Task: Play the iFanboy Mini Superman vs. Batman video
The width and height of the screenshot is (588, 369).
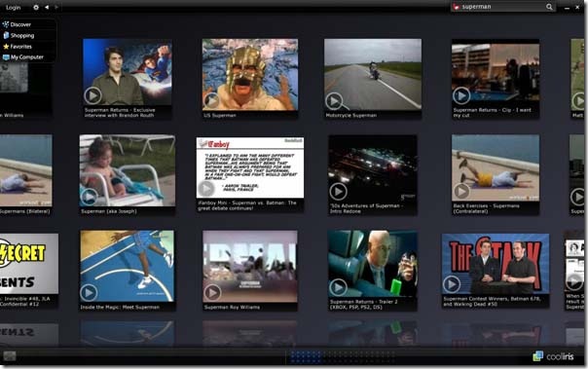Action: (206, 189)
